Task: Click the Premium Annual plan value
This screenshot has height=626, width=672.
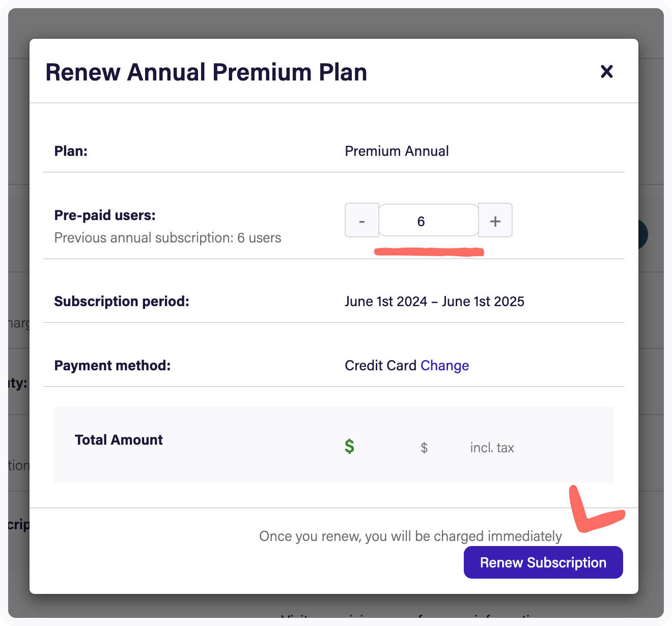Action: pos(397,151)
